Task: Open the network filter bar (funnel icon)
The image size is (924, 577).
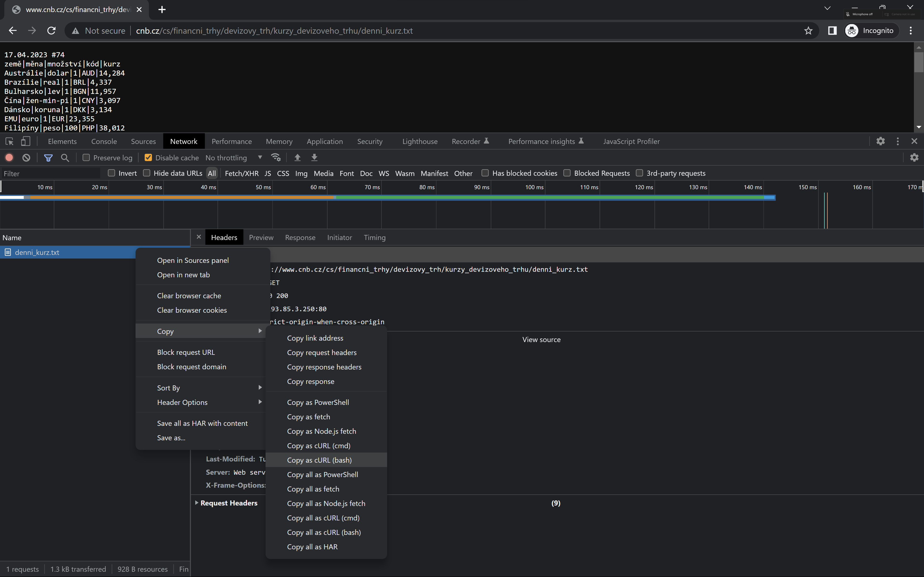Action: 48,157
